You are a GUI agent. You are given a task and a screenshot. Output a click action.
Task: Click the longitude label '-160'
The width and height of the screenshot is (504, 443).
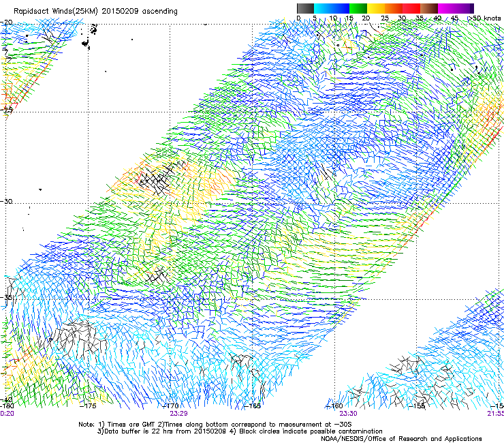[x=334, y=406]
